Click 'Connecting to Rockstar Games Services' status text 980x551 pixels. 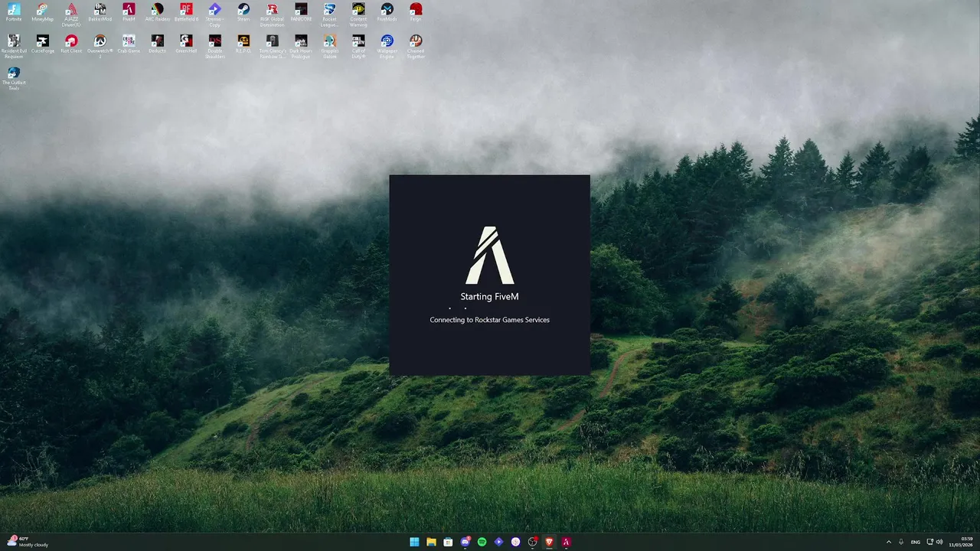[490, 320]
